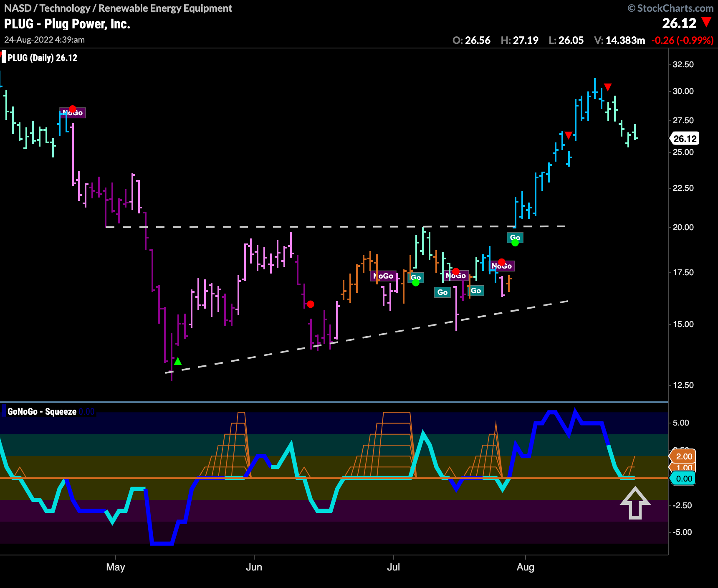Click the 22.50 price axis label
718x588 pixels.
tap(683, 188)
